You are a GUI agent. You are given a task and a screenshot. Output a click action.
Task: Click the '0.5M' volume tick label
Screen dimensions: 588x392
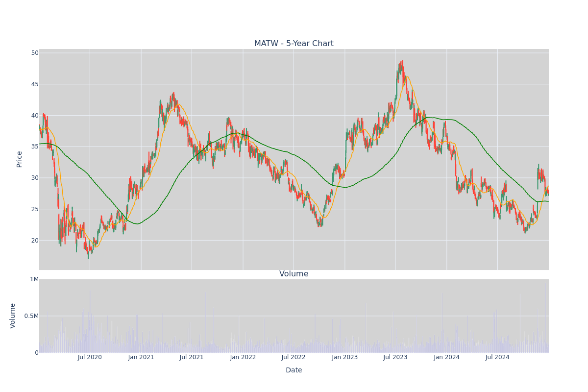31,316
